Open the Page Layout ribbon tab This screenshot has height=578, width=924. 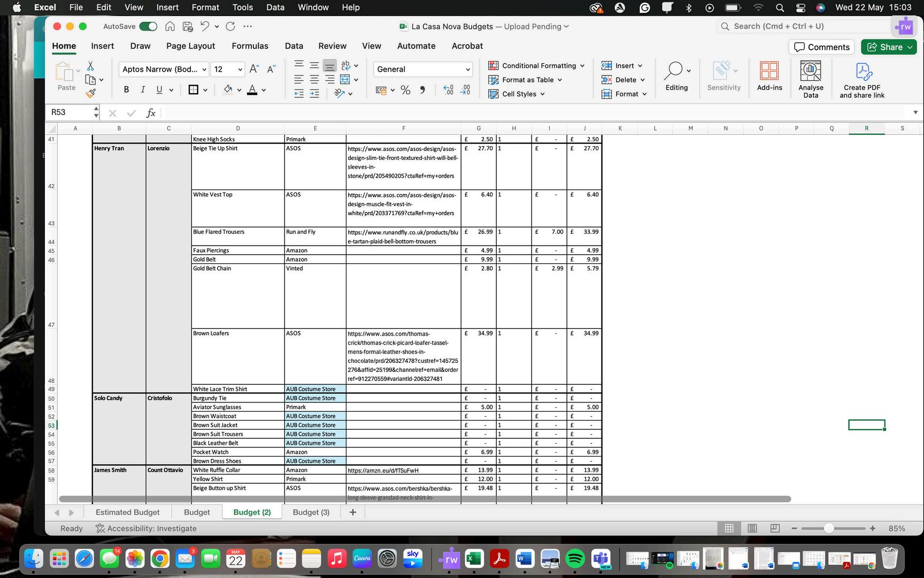(x=190, y=46)
